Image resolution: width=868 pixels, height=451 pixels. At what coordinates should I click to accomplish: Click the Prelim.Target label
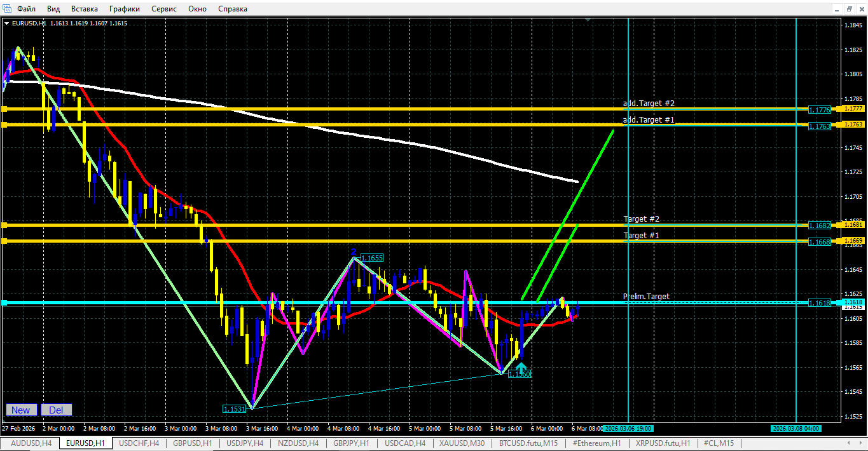646,297
